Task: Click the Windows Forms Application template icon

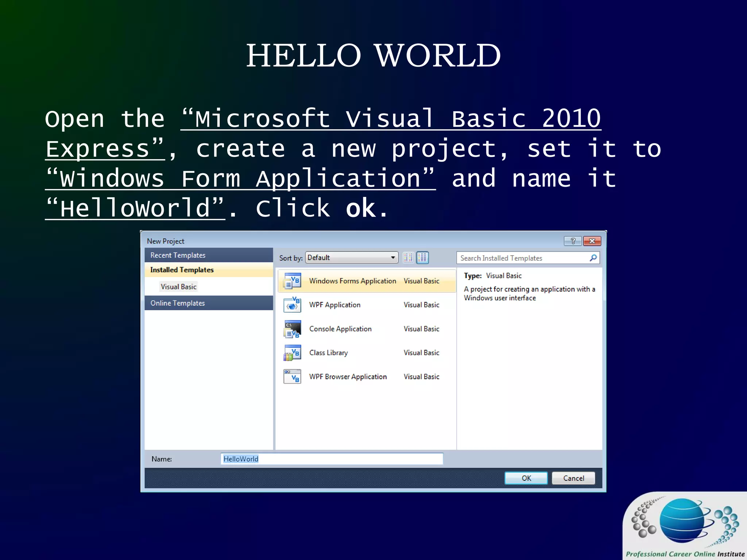Action: point(292,281)
